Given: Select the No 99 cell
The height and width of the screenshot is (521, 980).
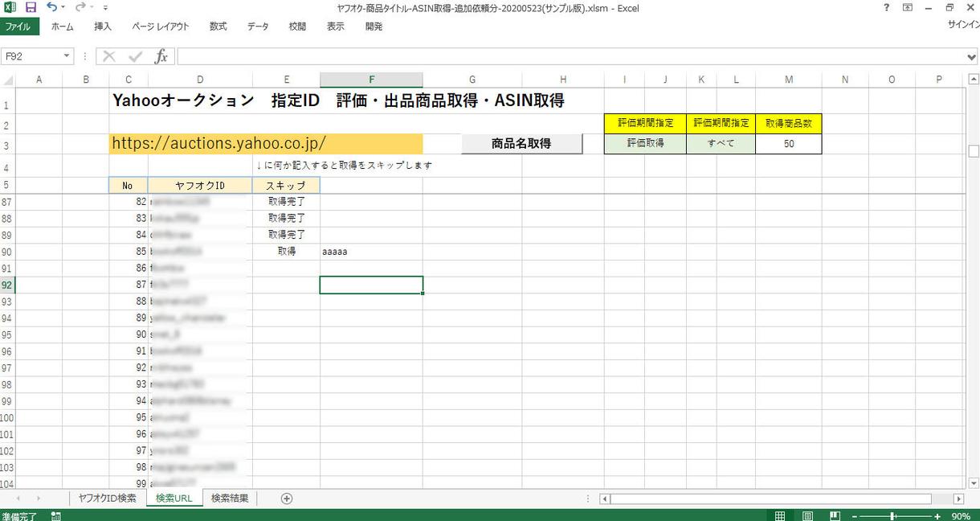Looking at the screenshot, I should click(x=129, y=483).
